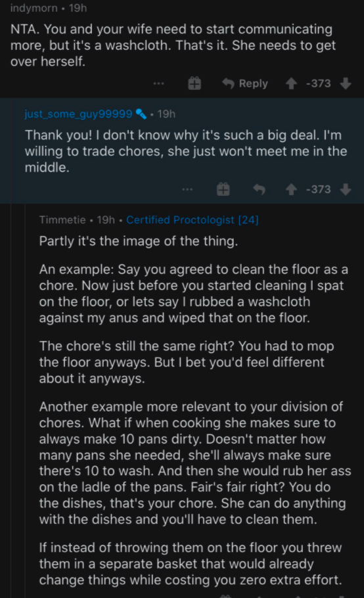
Task: Reply to indymorn's comment
Action: tap(246, 83)
